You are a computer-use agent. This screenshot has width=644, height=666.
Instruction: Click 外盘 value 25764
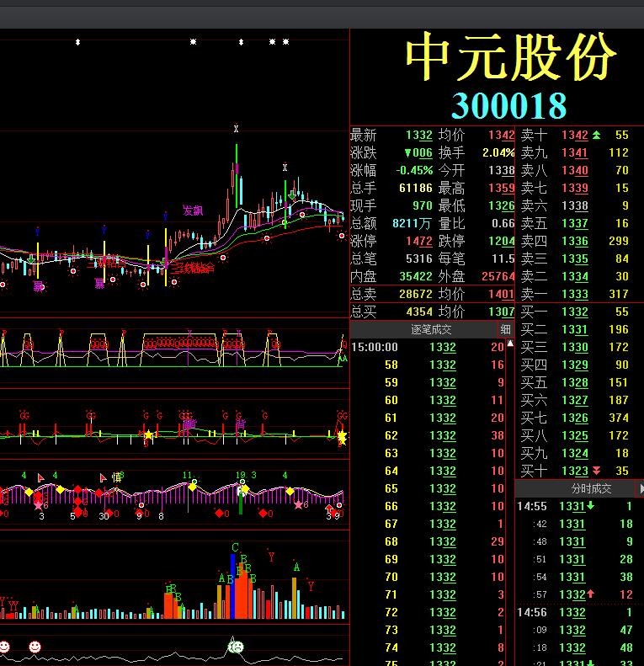[x=498, y=276]
